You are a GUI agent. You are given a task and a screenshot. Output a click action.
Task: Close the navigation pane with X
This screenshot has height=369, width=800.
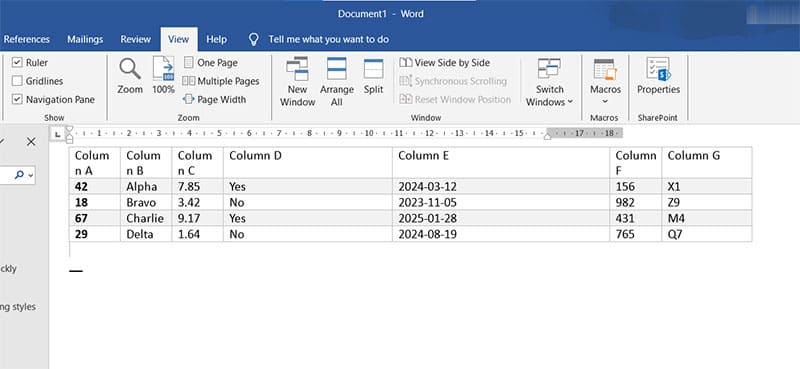pos(31,142)
